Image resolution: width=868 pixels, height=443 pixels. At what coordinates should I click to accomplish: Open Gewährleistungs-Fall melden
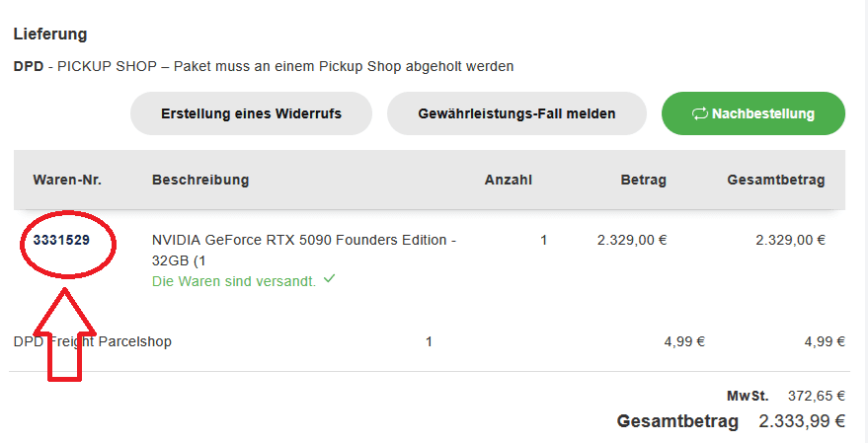516,113
